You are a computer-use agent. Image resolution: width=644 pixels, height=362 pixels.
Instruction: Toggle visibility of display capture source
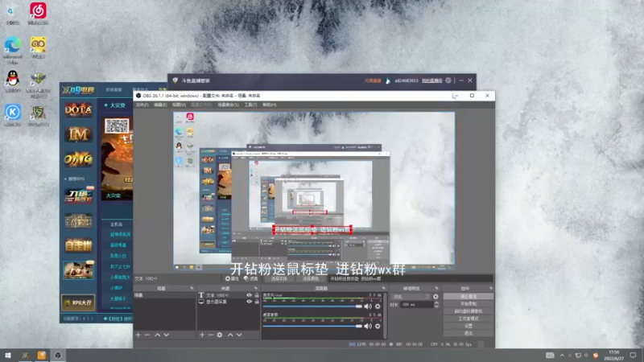(x=249, y=302)
